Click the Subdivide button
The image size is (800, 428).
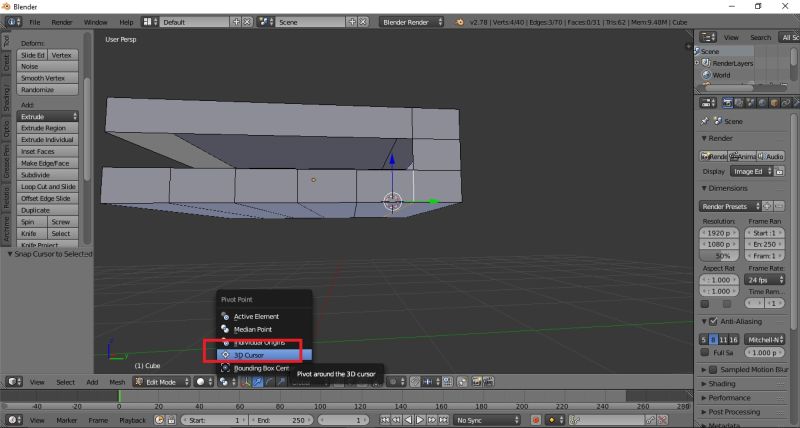pyautogui.click(x=47, y=175)
